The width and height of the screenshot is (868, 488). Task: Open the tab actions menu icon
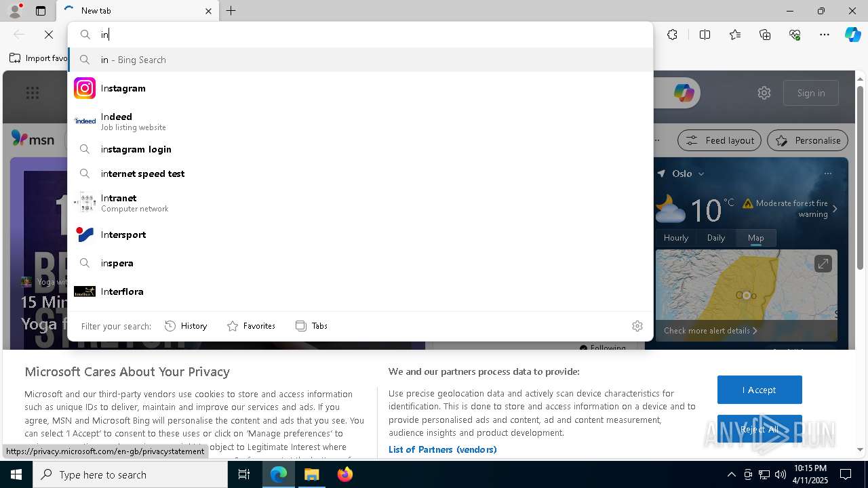(x=41, y=11)
